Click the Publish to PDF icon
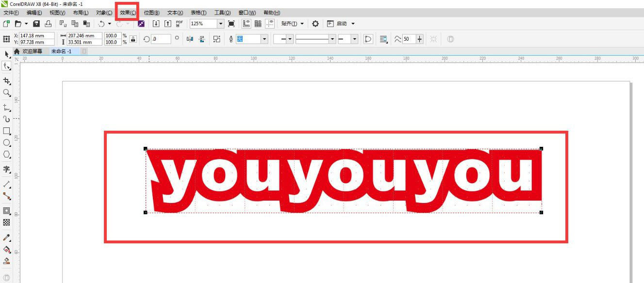 click(179, 24)
